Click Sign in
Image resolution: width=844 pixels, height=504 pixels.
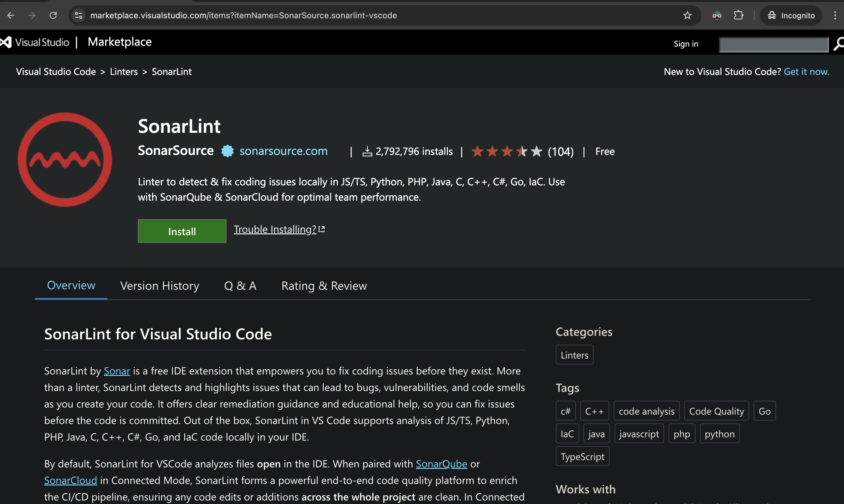686,44
